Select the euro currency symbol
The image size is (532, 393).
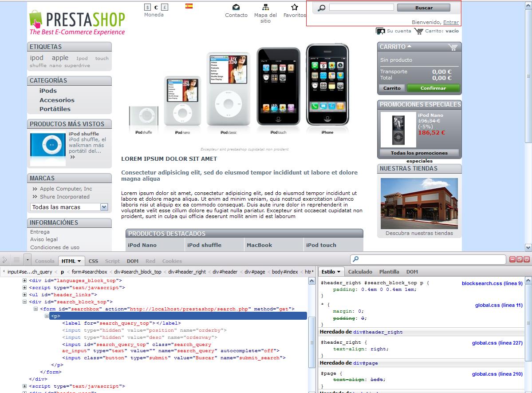(156, 7)
